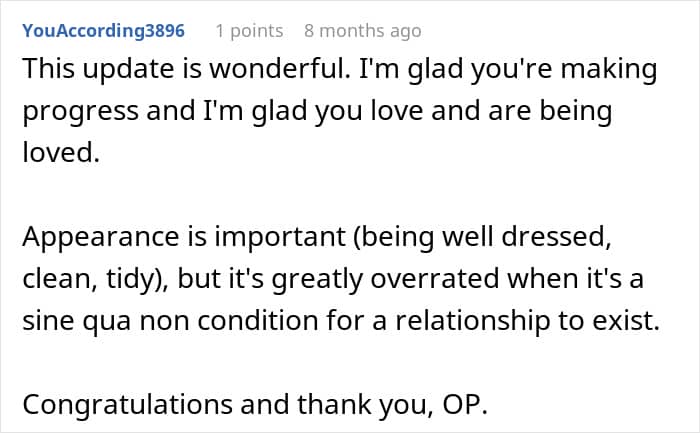Click the phrase "This update"
This screenshot has height=433, width=700.
point(81,71)
